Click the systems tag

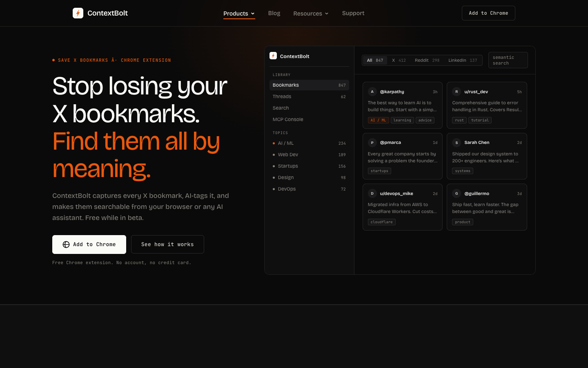coord(463,171)
